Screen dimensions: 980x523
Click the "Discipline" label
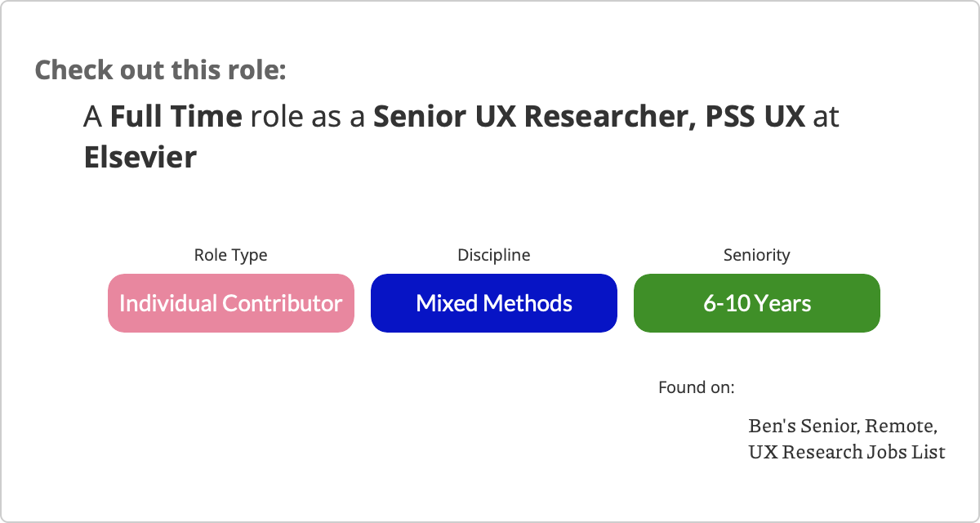click(x=493, y=255)
